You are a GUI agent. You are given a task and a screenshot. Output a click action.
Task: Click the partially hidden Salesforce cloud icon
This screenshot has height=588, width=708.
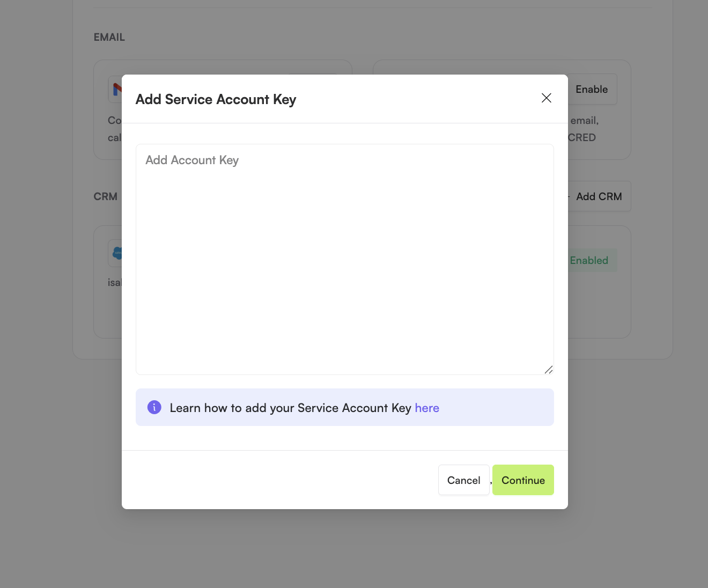[x=117, y=253]
